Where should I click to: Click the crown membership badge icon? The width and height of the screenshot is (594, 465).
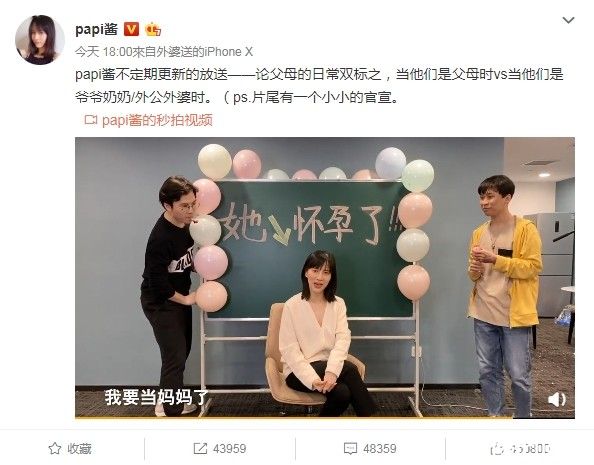pyautogui.click(x=153, y=29)
